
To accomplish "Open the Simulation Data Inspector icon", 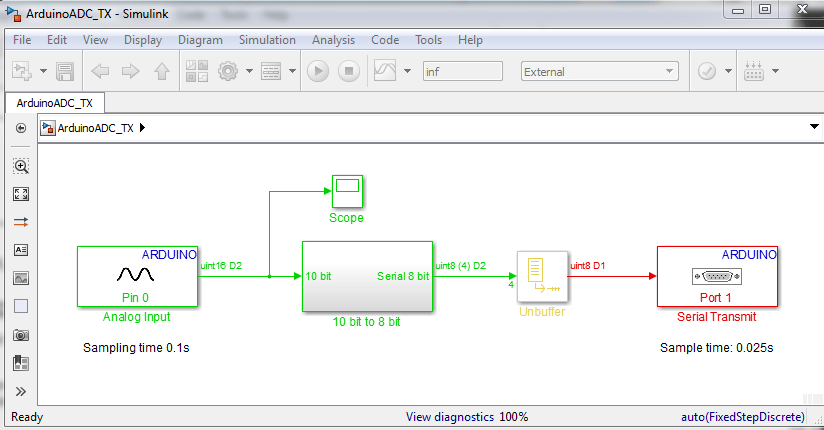I will click(x=385, y=70).
